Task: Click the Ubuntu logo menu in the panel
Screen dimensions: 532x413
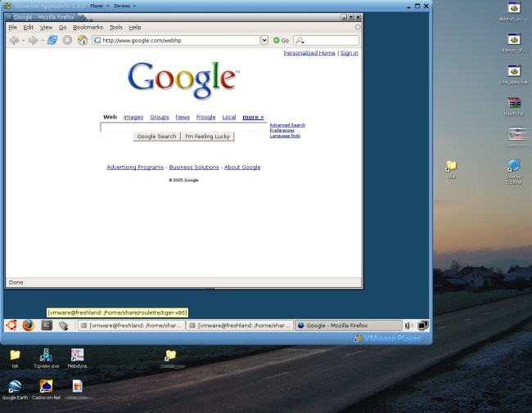Action: click(x=11, y=325)
